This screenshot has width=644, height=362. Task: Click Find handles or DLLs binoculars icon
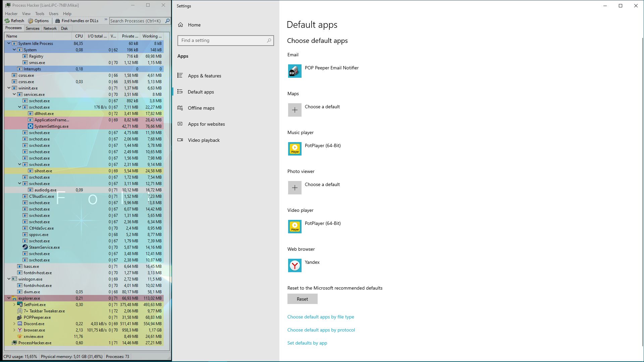pyautogui.click(x=58, y=21)
